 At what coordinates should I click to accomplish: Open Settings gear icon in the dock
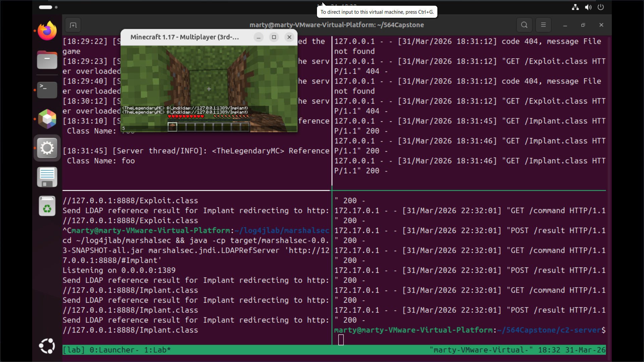pyautogui.click(x=47, y=148)
